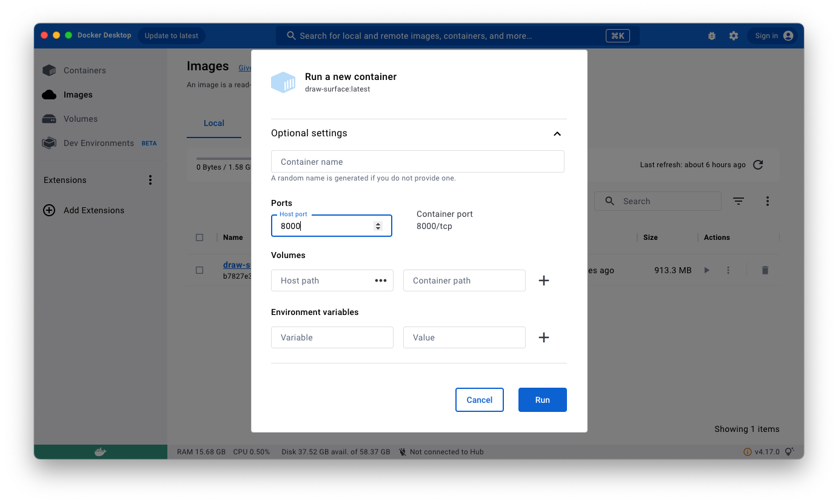Click the feedback lightbulb icon in status bar
The width and height of the screenshot is (838, 504).
click(x=789, y=452)
